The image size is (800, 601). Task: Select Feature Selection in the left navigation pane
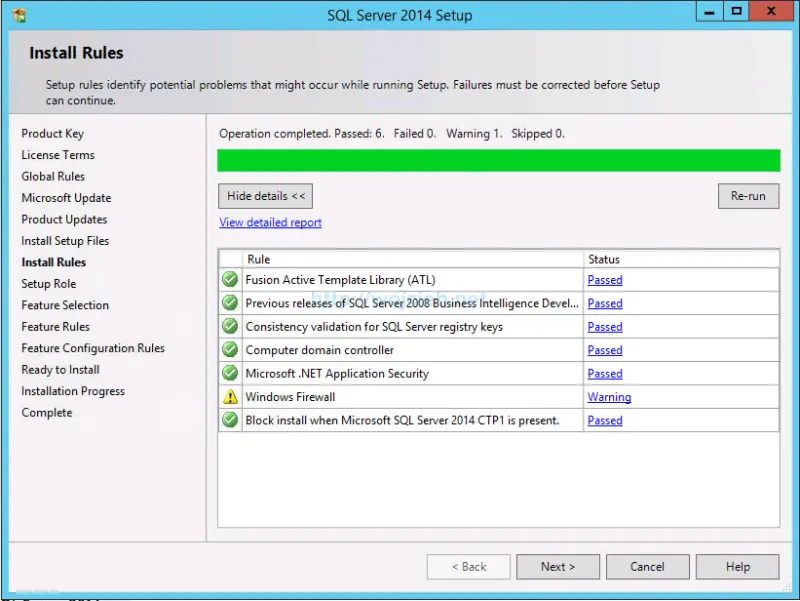coord(64,305)
